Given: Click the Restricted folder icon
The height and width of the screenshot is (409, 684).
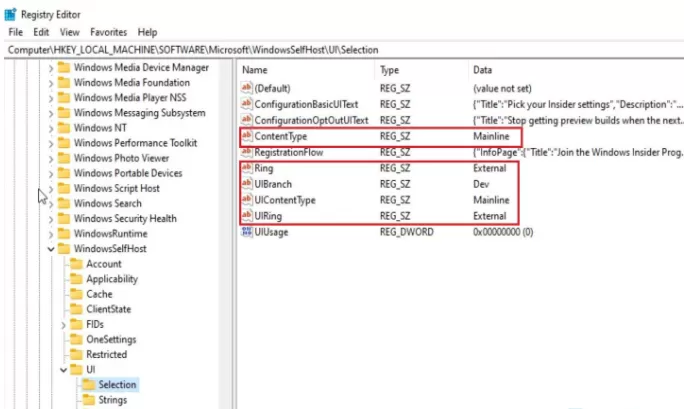Looking at the screenshot, I should coord(76,354).
